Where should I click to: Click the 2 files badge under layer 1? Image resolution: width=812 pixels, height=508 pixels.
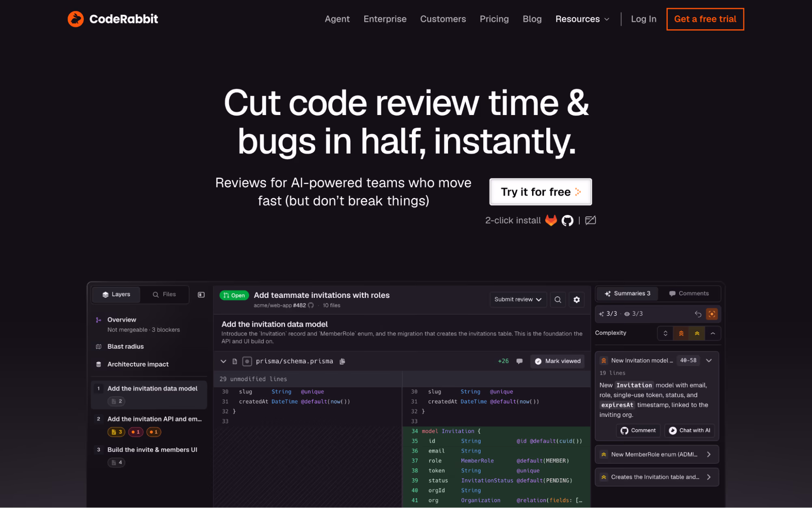point(117,401)
